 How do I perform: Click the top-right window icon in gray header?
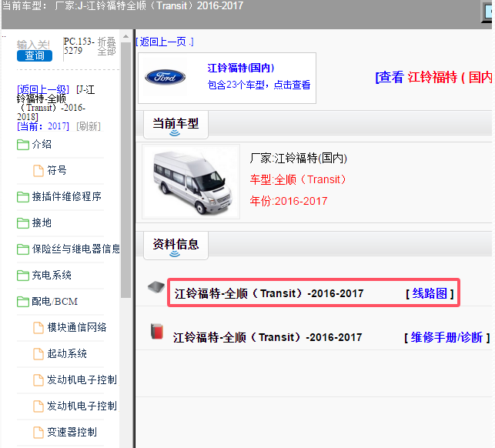pyautogui.click(x=488, y=12)
